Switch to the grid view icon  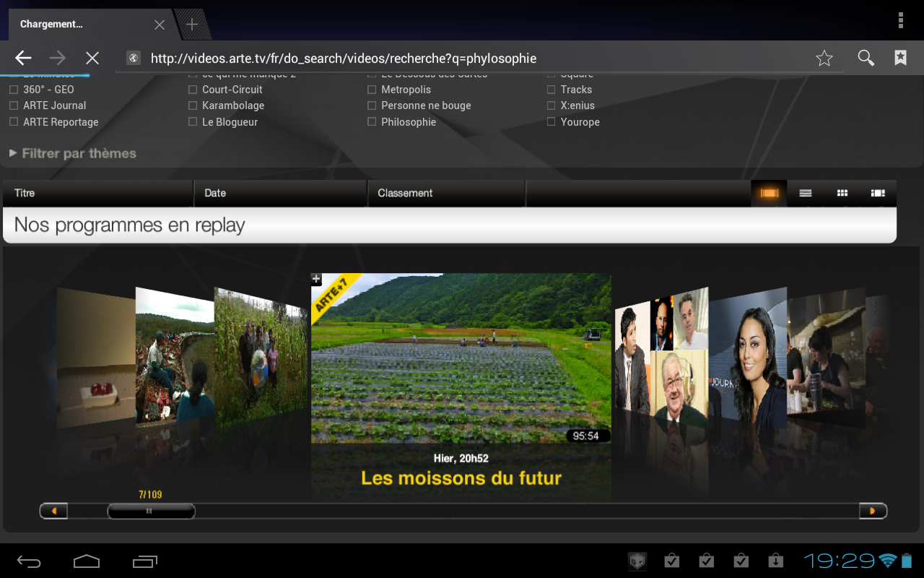pyautogui.click(x=842, y=193)
